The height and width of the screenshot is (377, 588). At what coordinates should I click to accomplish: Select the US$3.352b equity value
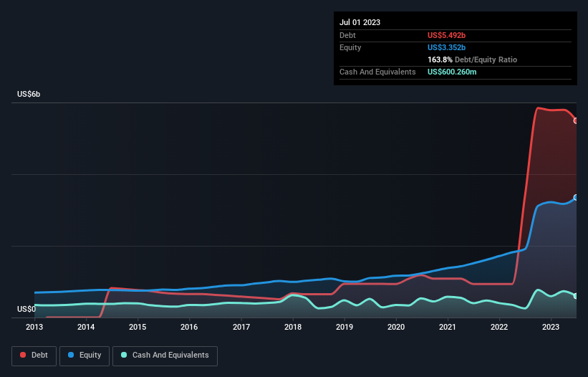(446, 47)
